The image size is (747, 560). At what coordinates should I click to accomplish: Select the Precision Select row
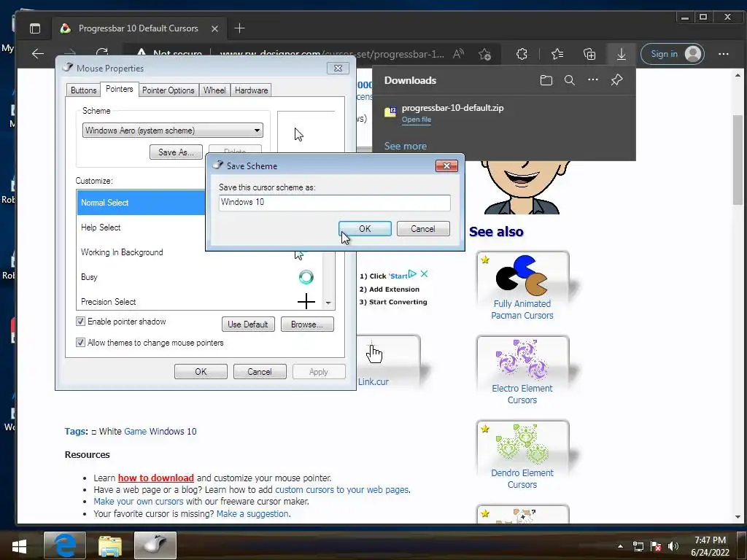(200, 302)
